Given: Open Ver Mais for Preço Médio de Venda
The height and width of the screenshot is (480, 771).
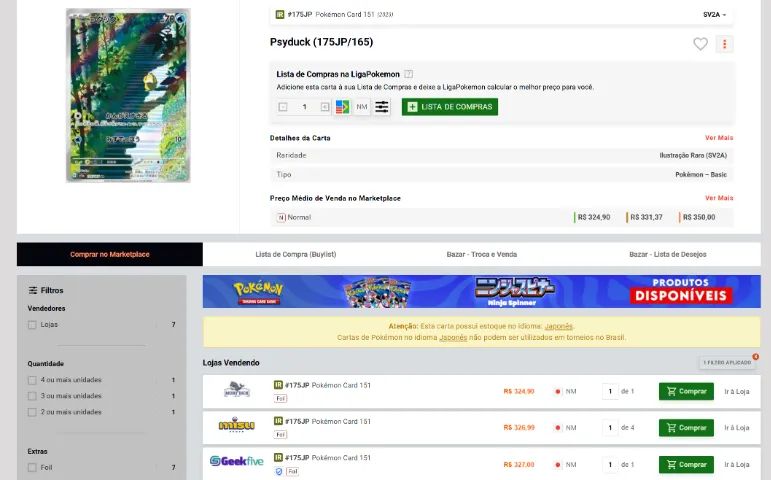Looking at the screenshot, I should 719,198.
